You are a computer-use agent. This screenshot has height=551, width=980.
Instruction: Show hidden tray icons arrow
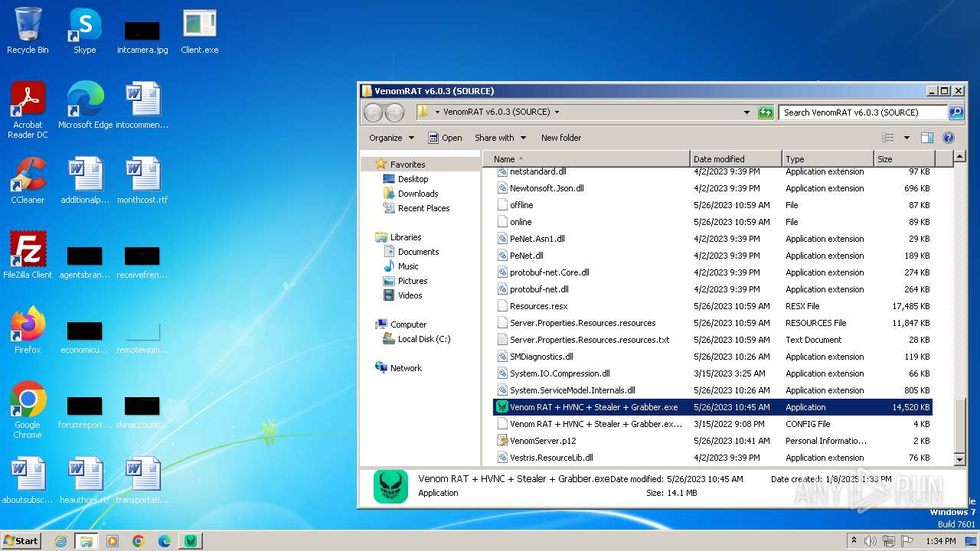[x=854, y=541]
